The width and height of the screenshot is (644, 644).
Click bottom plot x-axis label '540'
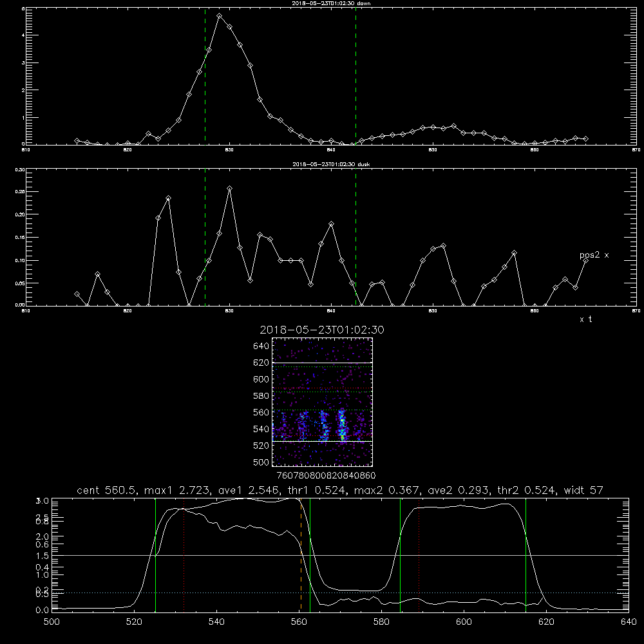pos(216,622)
